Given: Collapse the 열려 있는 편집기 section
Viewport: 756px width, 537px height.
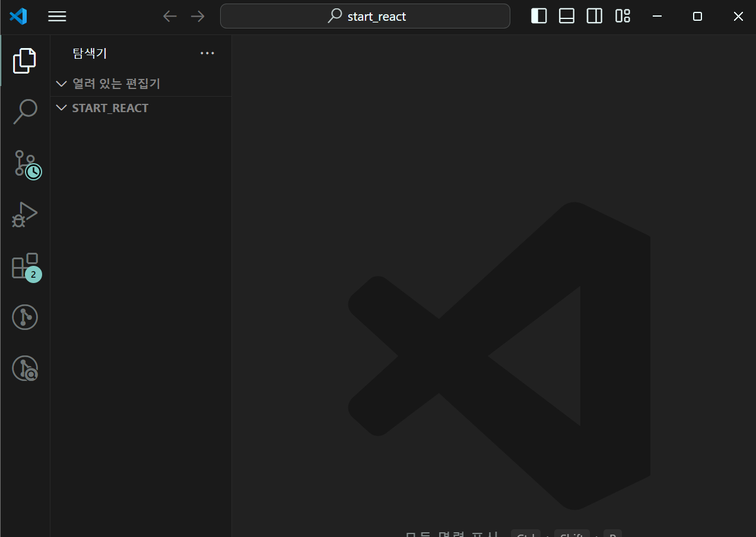Looking at the screenshot, I should pyautogui.click(x=141, y=84).
